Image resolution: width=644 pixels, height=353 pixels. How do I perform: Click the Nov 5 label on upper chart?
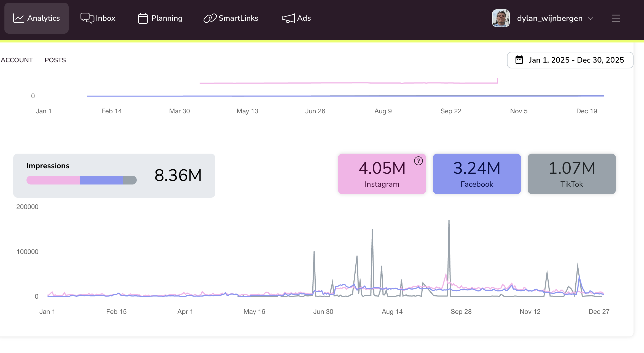[x=519, y=111]
